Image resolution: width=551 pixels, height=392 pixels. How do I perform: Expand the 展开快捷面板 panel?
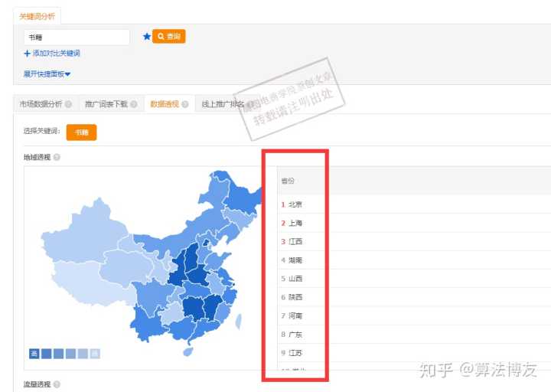coord(47,74)
